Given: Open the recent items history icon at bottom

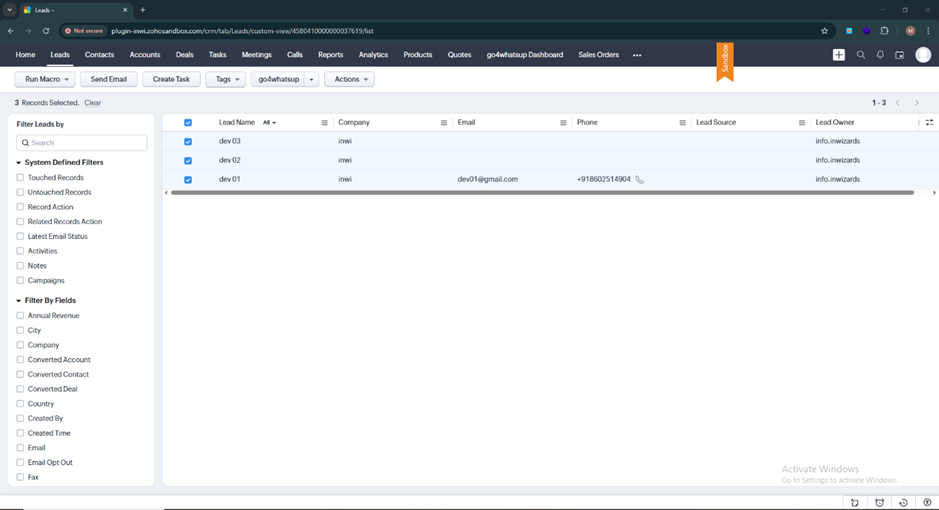Looking at the screenshot, I should click(x=903, y=503).
